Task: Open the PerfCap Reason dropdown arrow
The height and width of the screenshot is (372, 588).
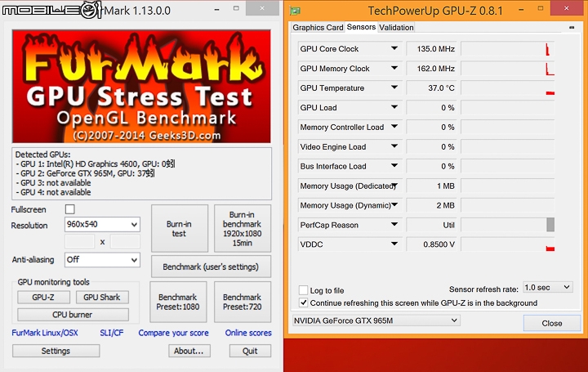Action: pos(394,225)
